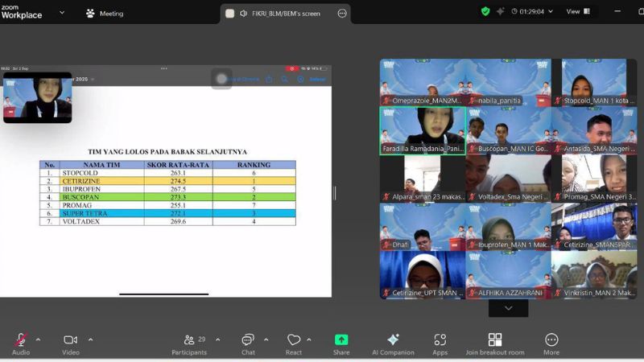This screenshot has width=644, height=362.
Task: Open the AI Companion
Action: (x=393, y=340)
